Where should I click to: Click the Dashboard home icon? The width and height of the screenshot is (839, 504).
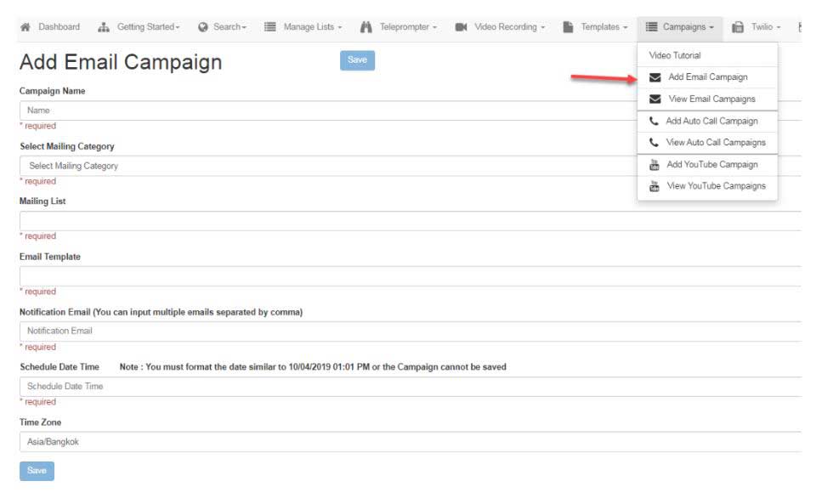click(26, 27)
